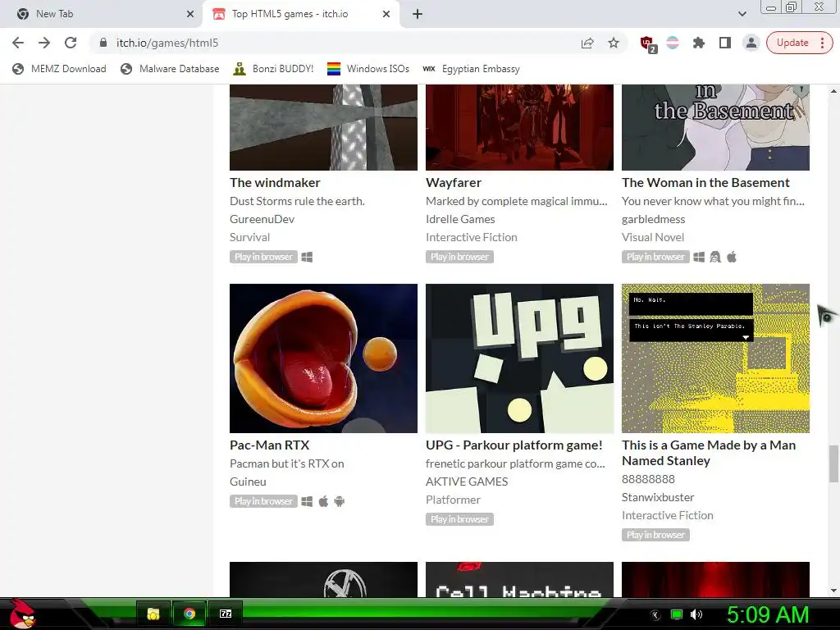Open 7-Zip from the taskbar

tap(226, 614)
